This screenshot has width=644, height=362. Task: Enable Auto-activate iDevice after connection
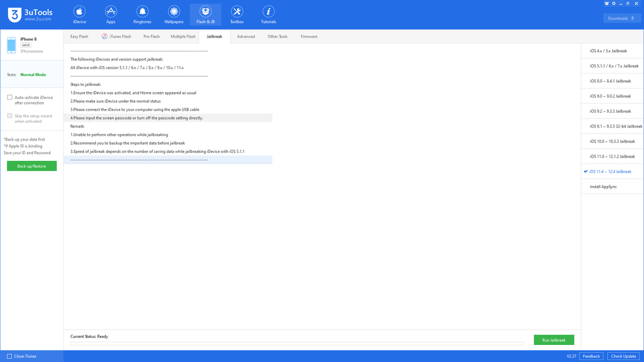click(x=10, y=98)
